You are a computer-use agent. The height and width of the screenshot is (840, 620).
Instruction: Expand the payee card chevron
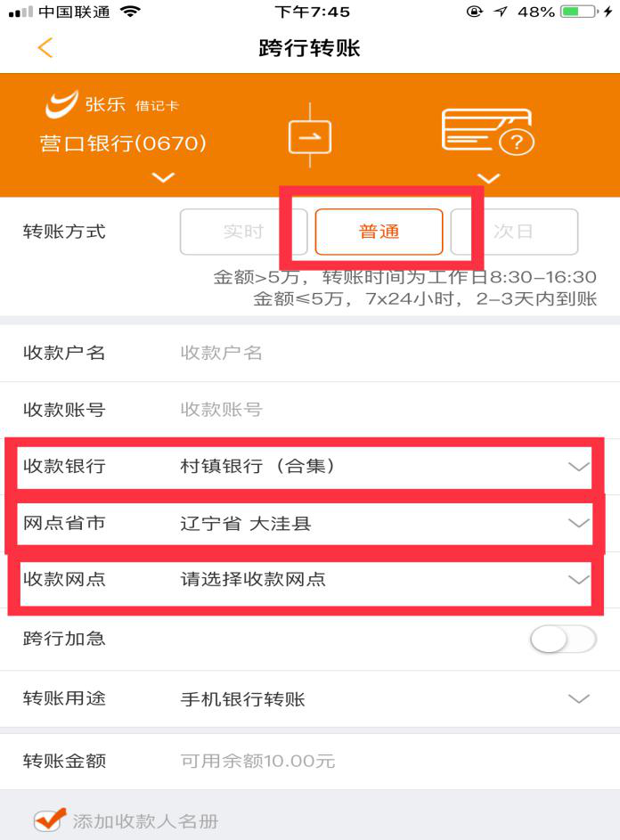[488, 177]
